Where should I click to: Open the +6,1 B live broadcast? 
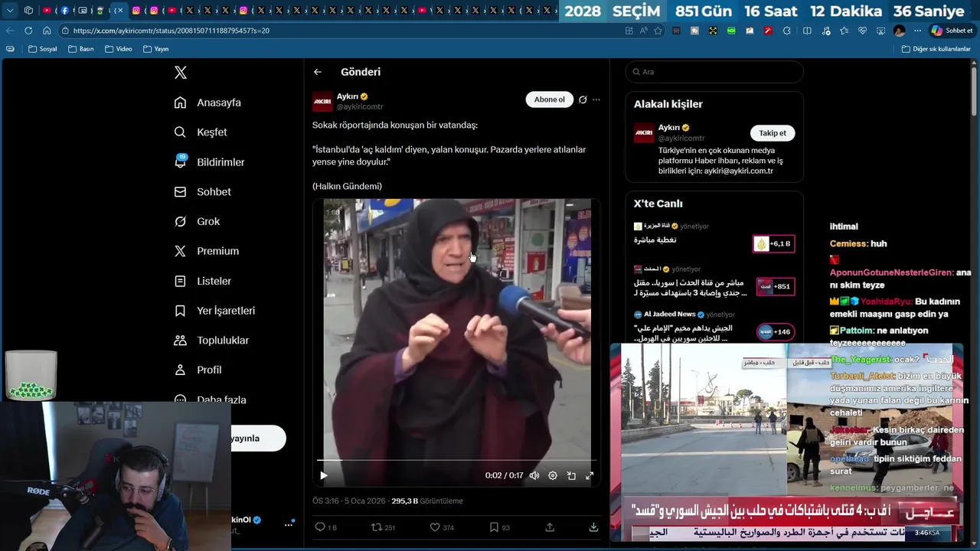coord(773,244)
